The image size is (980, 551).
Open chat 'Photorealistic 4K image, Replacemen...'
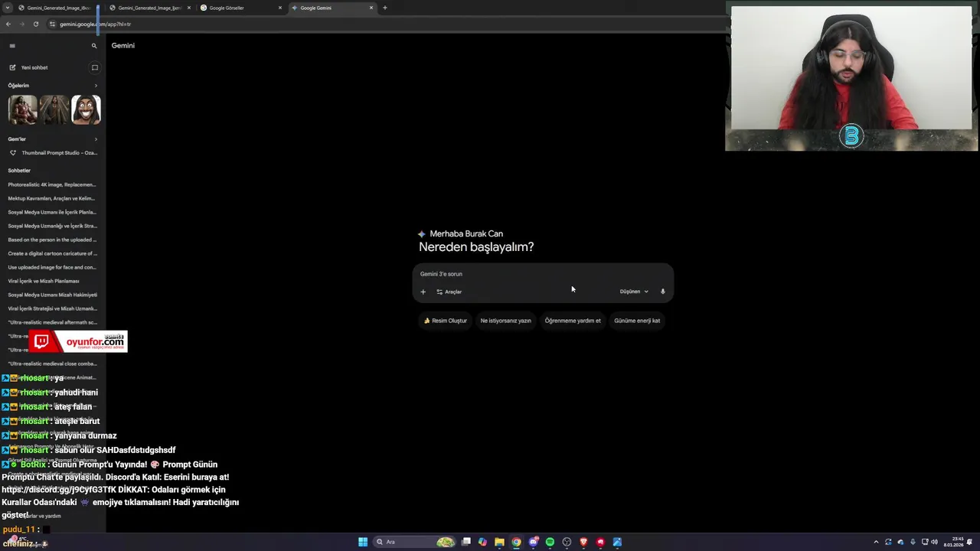tap(52, 184)
